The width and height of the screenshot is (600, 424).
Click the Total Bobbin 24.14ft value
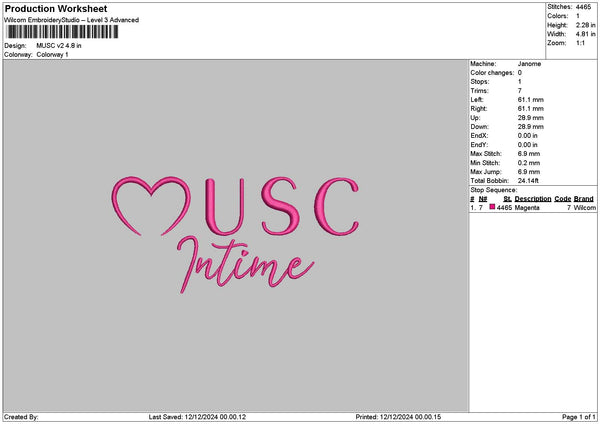click(528, 181)
